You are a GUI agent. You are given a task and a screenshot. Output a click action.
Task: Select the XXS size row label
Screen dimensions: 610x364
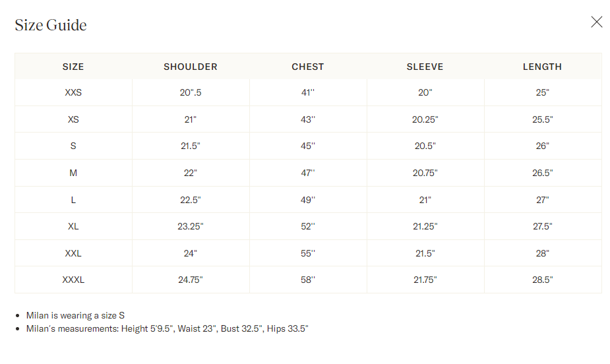click(x=73, y=92)
